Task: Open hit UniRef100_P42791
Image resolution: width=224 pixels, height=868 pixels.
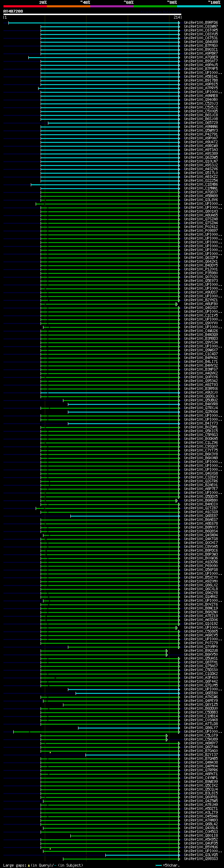Action: [x=201, y=135]
